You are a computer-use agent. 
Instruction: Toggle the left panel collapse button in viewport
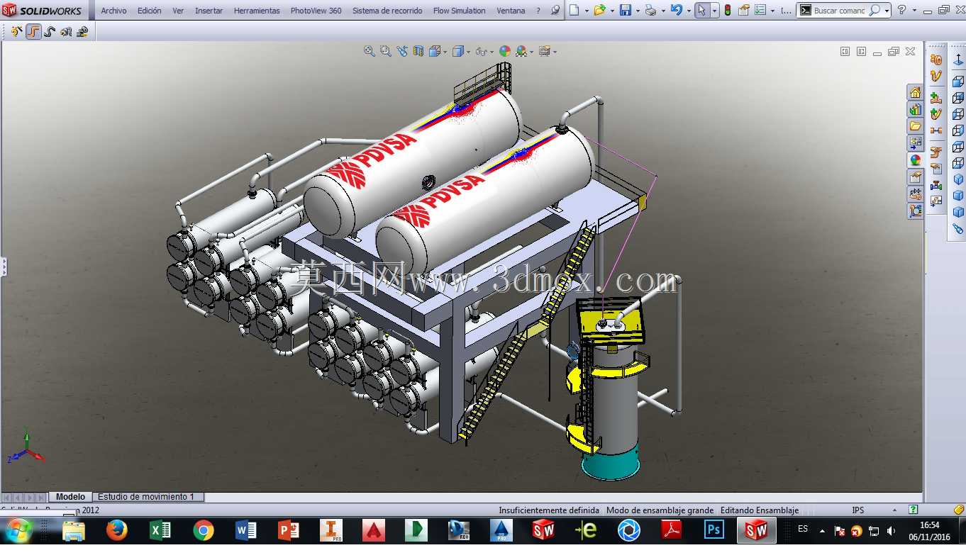tap(845, 51)
